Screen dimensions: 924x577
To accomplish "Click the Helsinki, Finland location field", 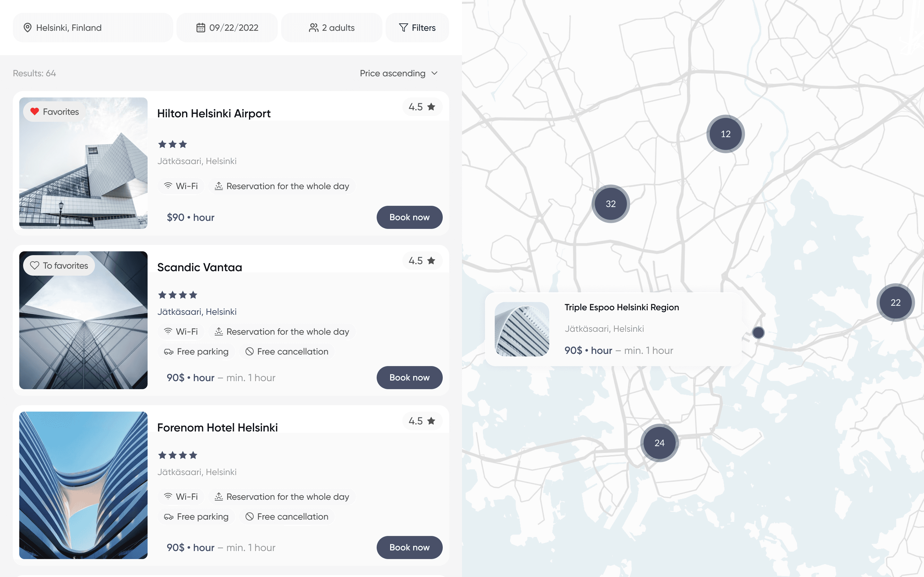I will point(93,28).
